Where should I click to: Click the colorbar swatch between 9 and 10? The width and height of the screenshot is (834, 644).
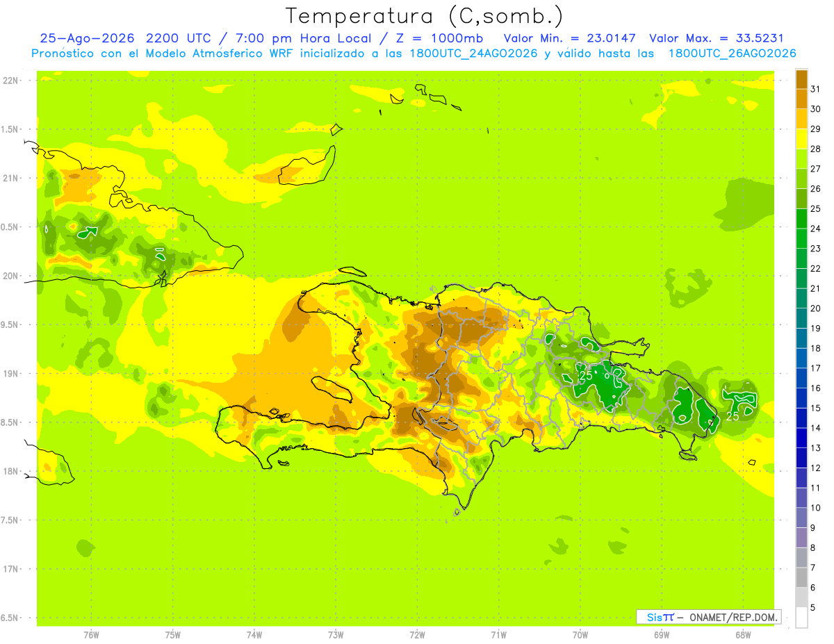click(x=801, y=518)
